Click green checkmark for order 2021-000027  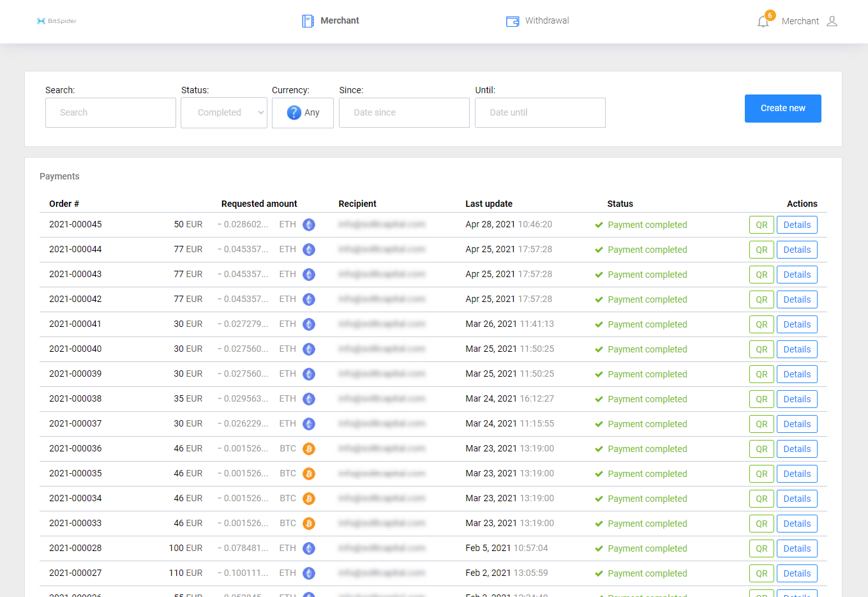(599, 573)
